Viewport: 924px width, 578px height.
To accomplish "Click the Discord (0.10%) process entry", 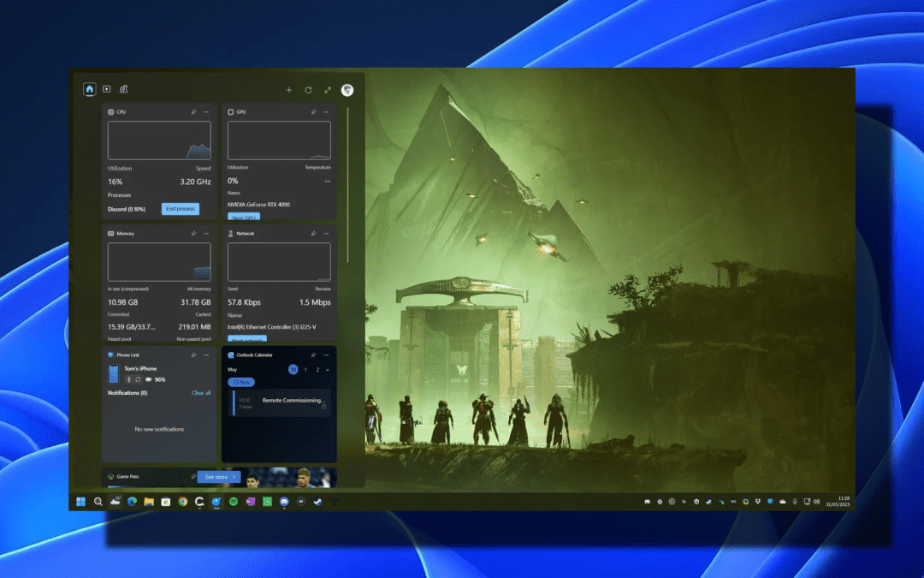I will 127,209.
